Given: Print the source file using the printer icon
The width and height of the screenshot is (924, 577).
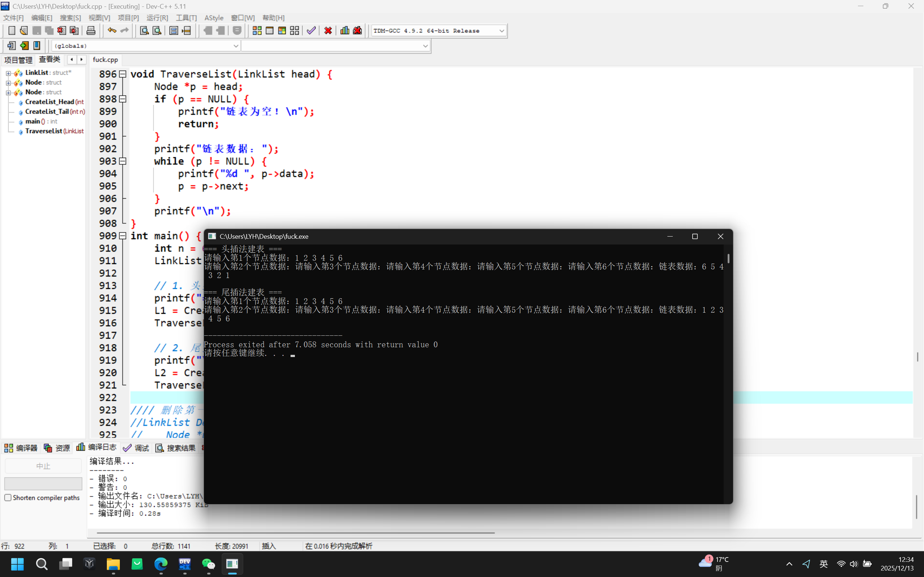Looking at the screenshot, I should (91, 31).
